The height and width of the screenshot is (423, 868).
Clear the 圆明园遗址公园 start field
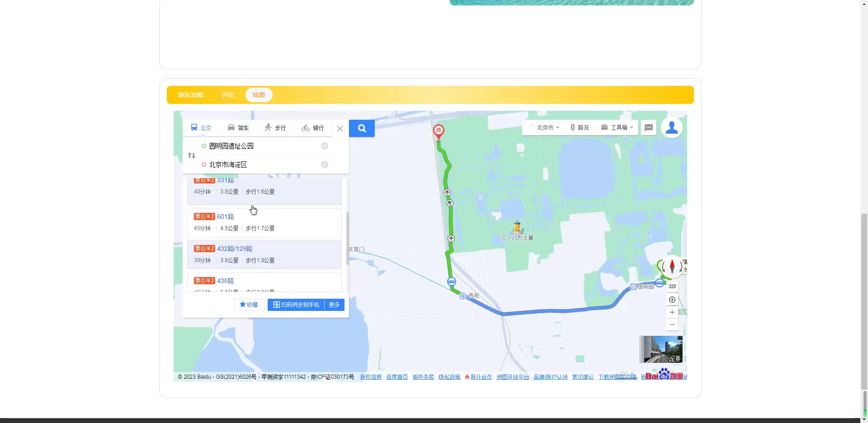point(325,146)
